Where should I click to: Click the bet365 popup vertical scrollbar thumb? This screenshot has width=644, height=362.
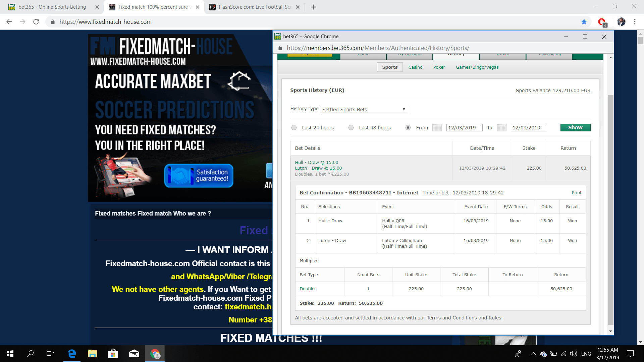610,209
